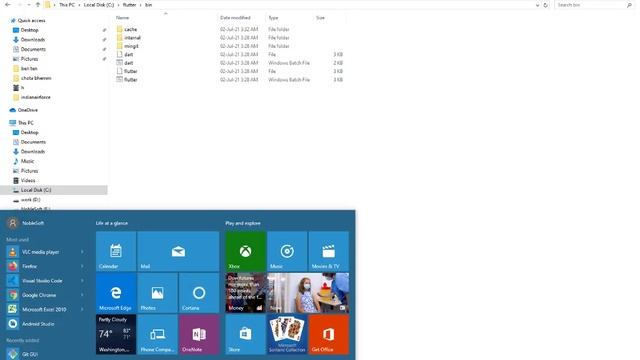Open Microsoft Excel 2010 from Start menu

[44, 309]
